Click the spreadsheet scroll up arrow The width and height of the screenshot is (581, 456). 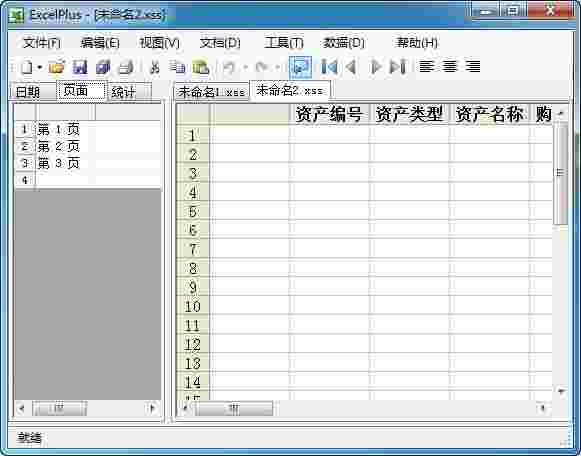pos(560,113)
